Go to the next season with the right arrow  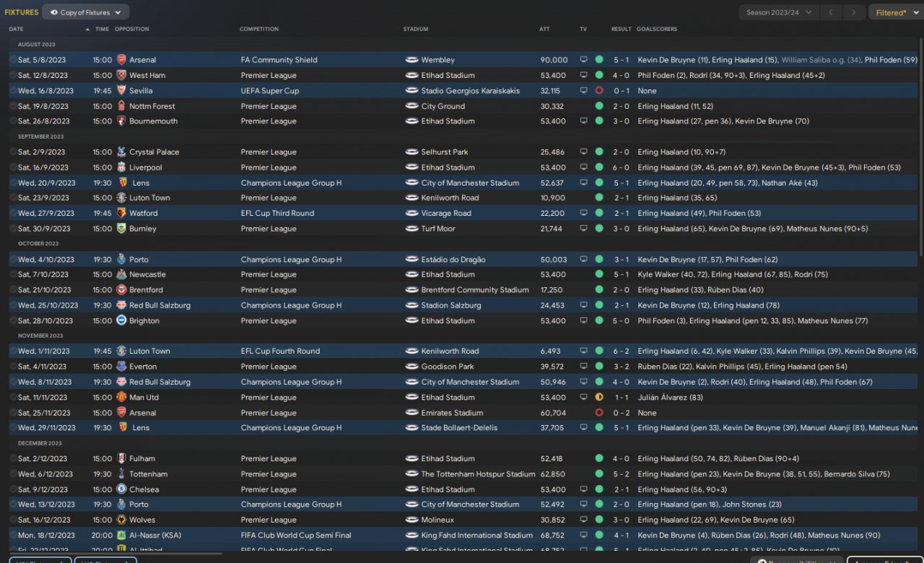[x=854, y=12]
